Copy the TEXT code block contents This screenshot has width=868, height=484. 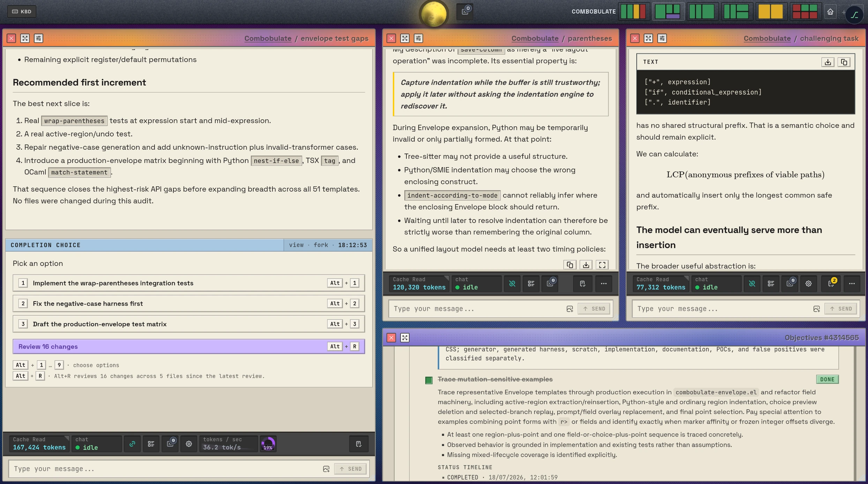(x=844, y=62)
